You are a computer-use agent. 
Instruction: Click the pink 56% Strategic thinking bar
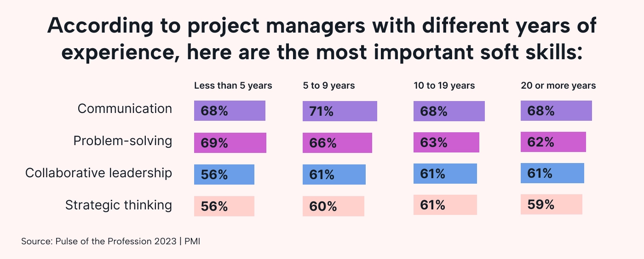coord(224,206)
